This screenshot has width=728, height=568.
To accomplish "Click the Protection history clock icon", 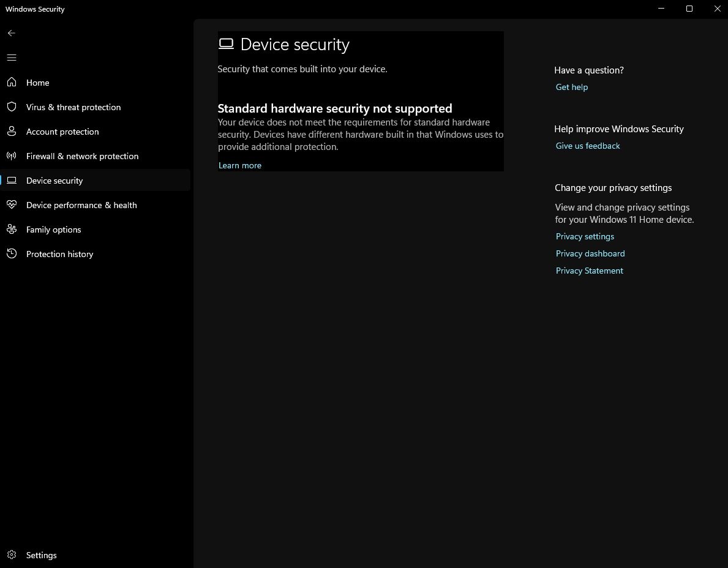I will (x=12, y=254).
